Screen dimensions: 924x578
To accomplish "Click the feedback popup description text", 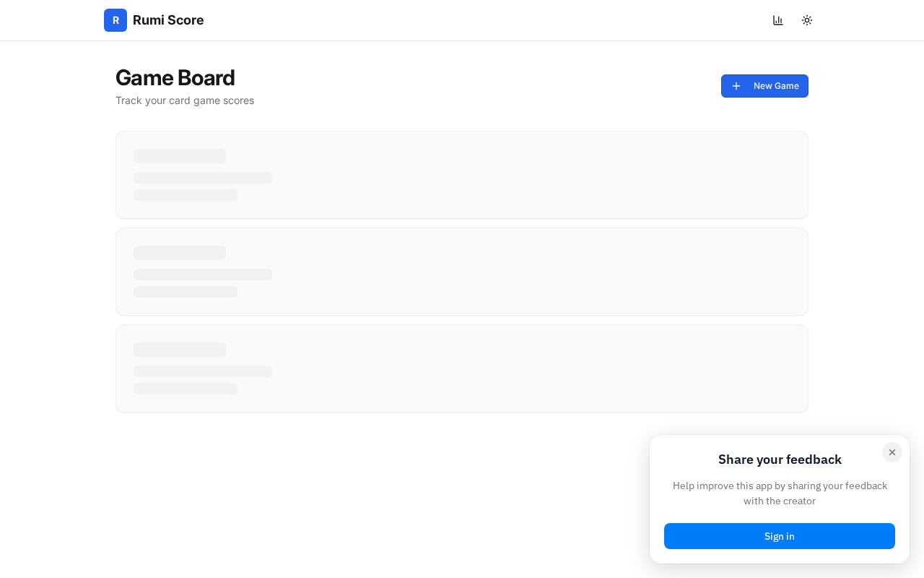I will pyautogui.click(x=780, y=493).
